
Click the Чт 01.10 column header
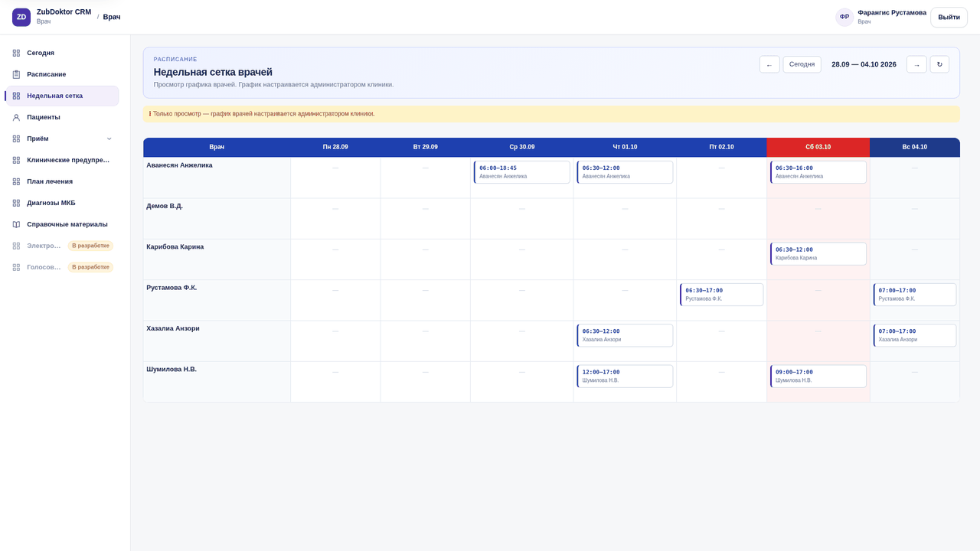[x=625, y=147]
